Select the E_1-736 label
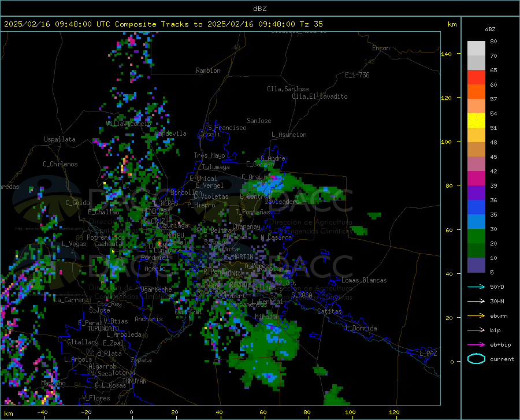Viewport: 520px width, 420px height. [357, 75]
